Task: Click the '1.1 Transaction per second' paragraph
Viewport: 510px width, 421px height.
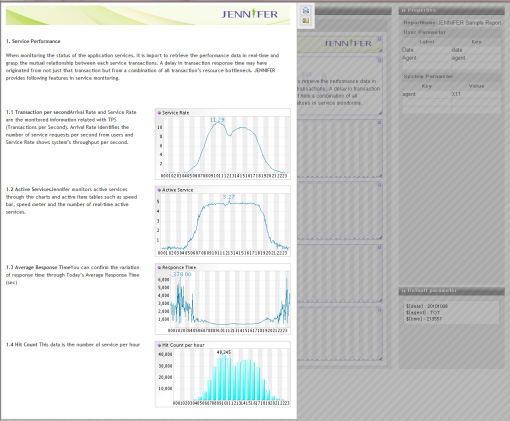Action: coord(71,127)
